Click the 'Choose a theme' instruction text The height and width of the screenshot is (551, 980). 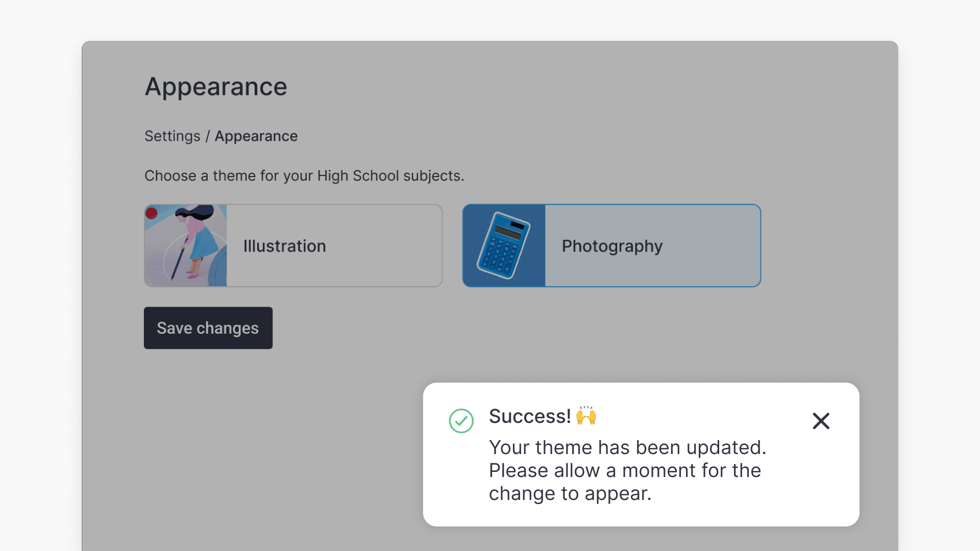(304, 176)
